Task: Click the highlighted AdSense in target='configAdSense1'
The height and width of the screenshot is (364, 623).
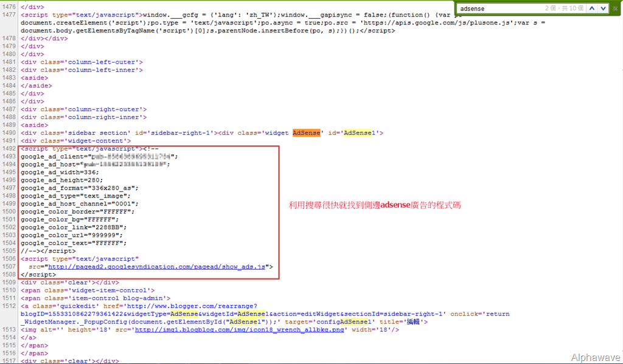Action: tap(353, 322)
